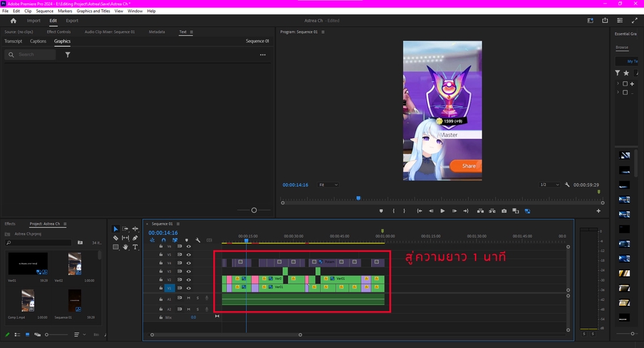Open the Markers menu
The image size is (644, 348).
tap(65, 11)
